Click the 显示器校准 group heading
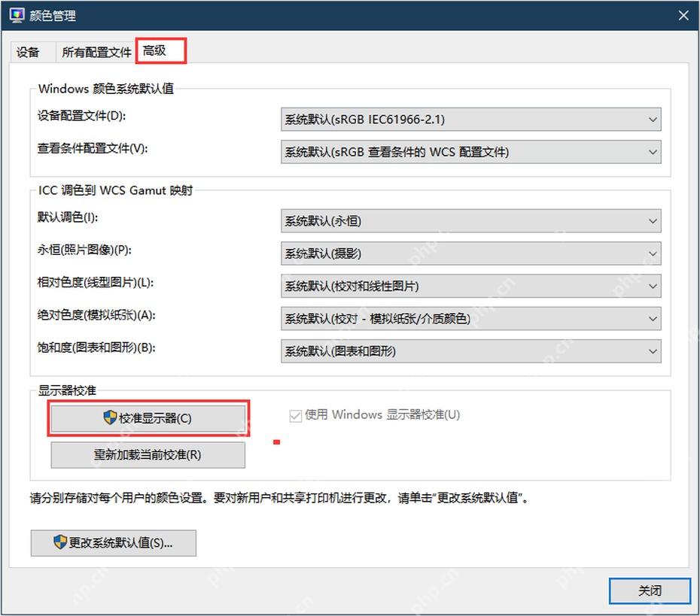Viewport: 700px width, 616px height. pos(68,390)
